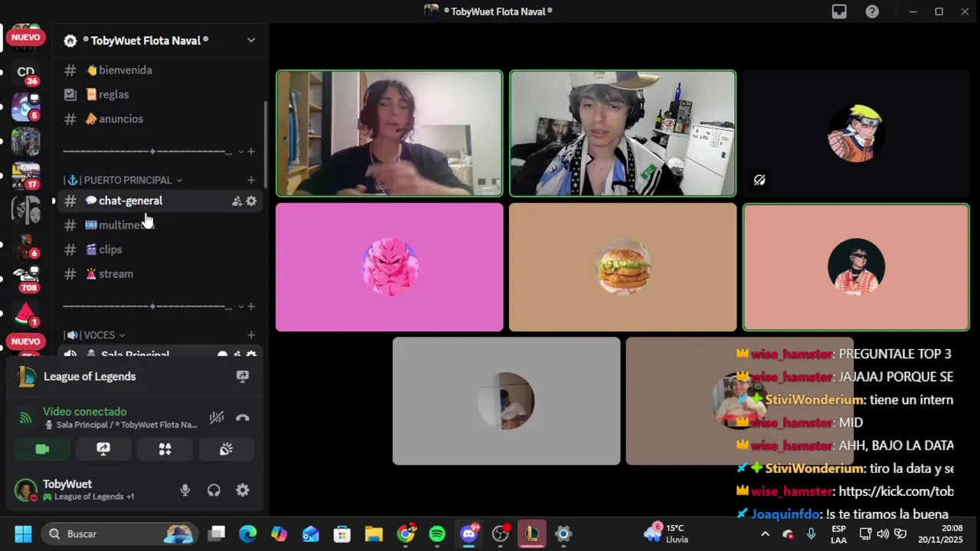Expand the TobyWuet Flota Naval server menu

(x=251, y=40)
